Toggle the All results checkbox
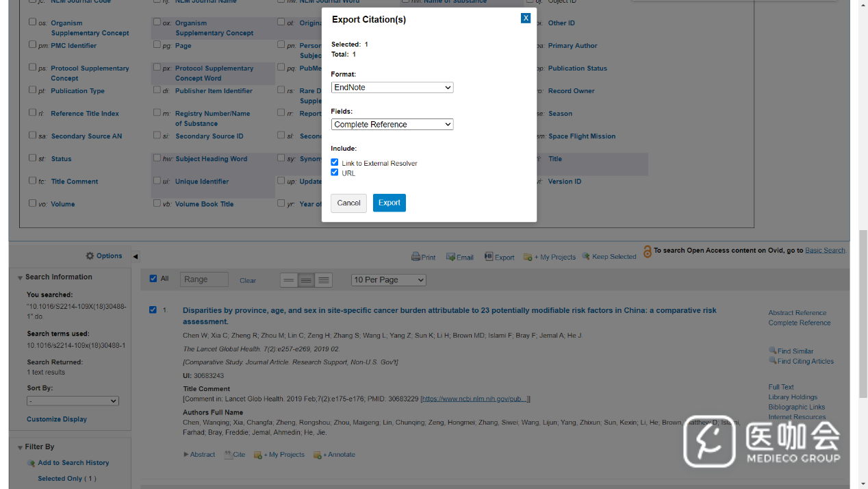The image size is (868, 489). [153, 279]
